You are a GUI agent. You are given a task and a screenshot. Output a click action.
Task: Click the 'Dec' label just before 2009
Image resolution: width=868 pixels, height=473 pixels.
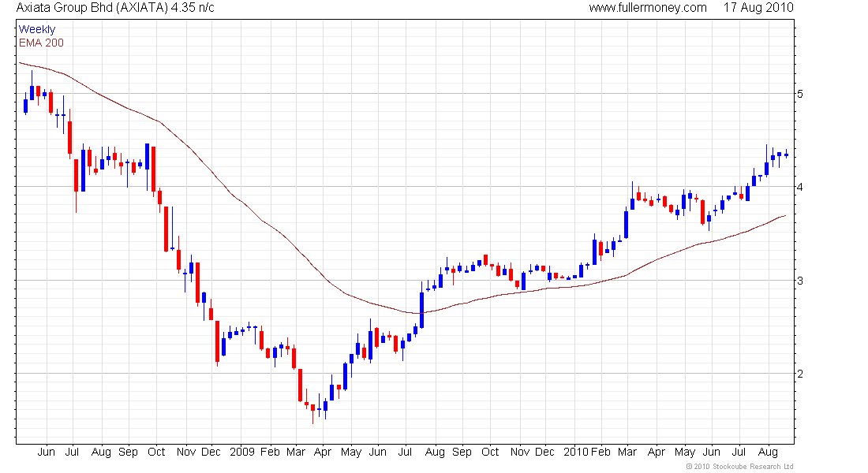tap(211, 452)
